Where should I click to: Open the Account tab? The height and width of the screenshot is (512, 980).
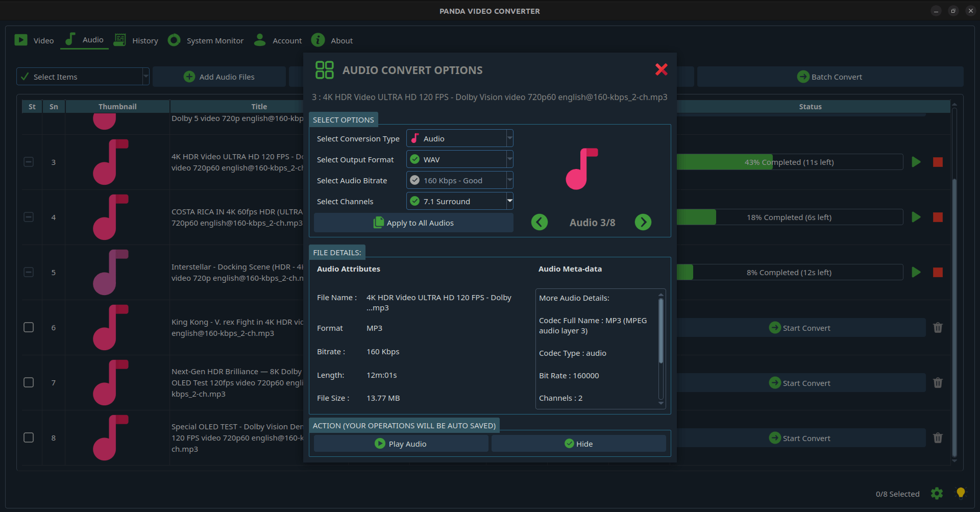(278, 40)
